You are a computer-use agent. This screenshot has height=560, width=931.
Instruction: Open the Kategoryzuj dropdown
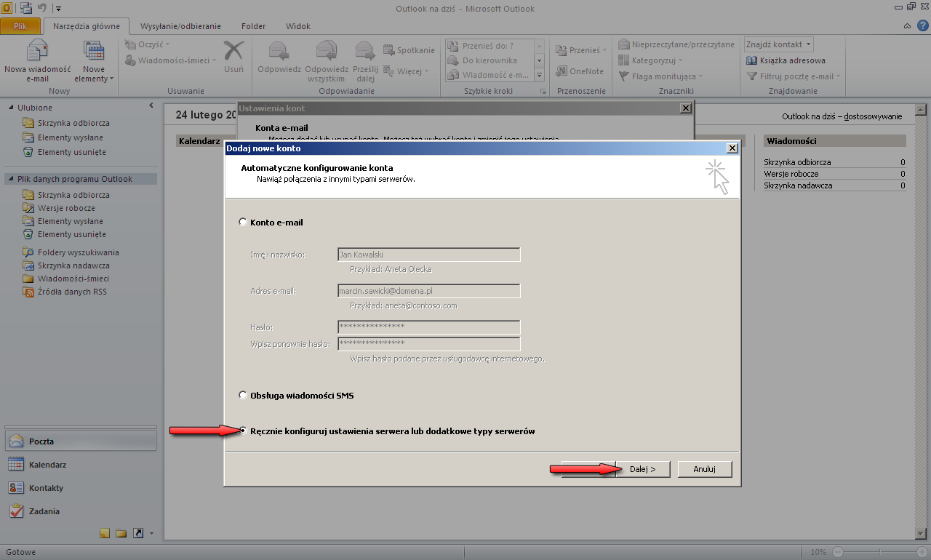650,60
